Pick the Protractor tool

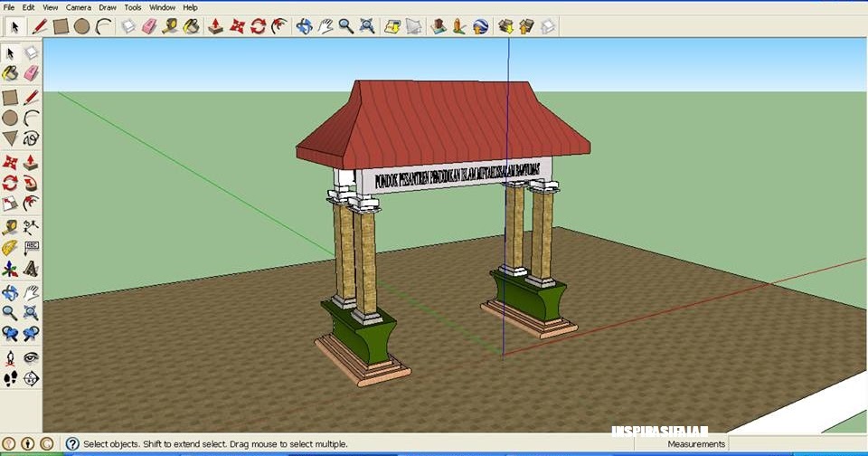point(10,248)
